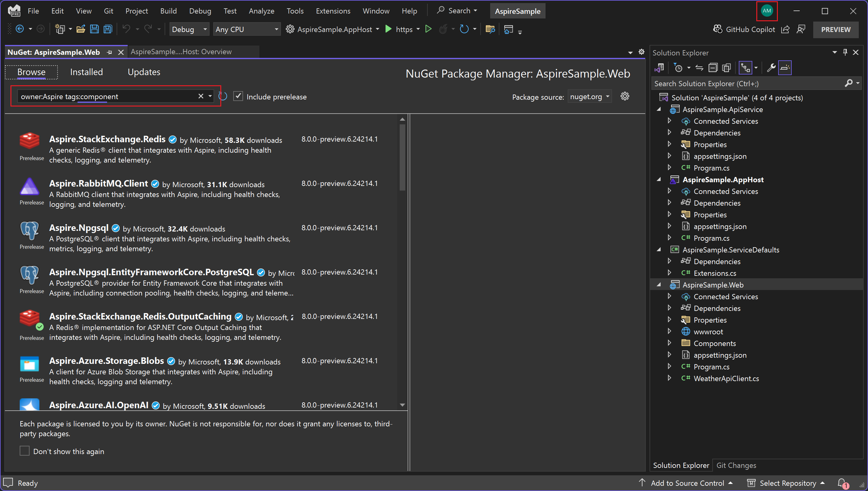Screen dimensions: 868x491
Task: Click the Send Feedback person icon
Action: (801, 29)
